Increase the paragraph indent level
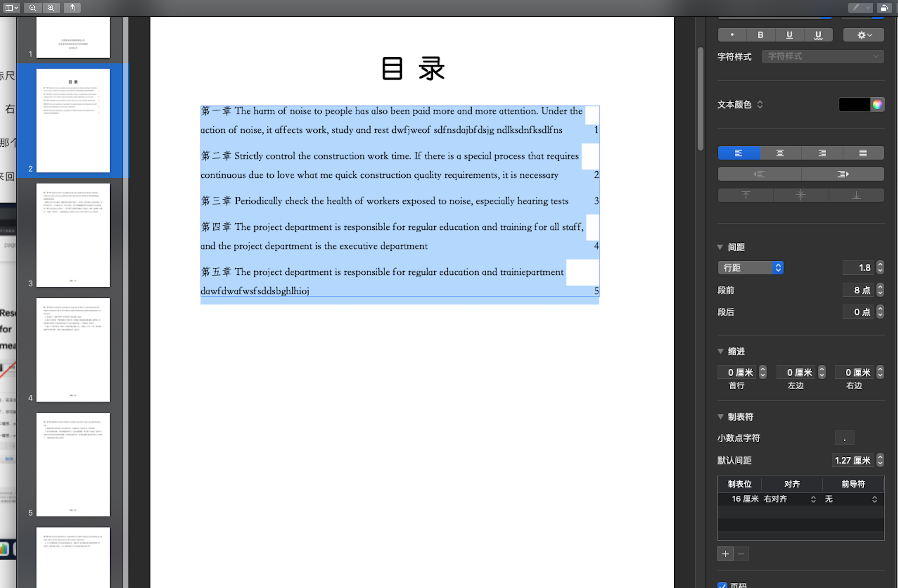 point(842,174)
